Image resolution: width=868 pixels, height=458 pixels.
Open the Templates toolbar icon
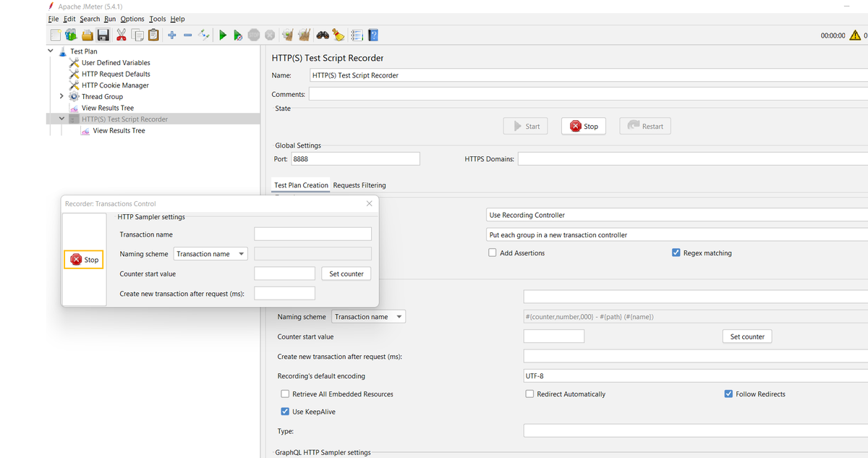pos(71,35)
